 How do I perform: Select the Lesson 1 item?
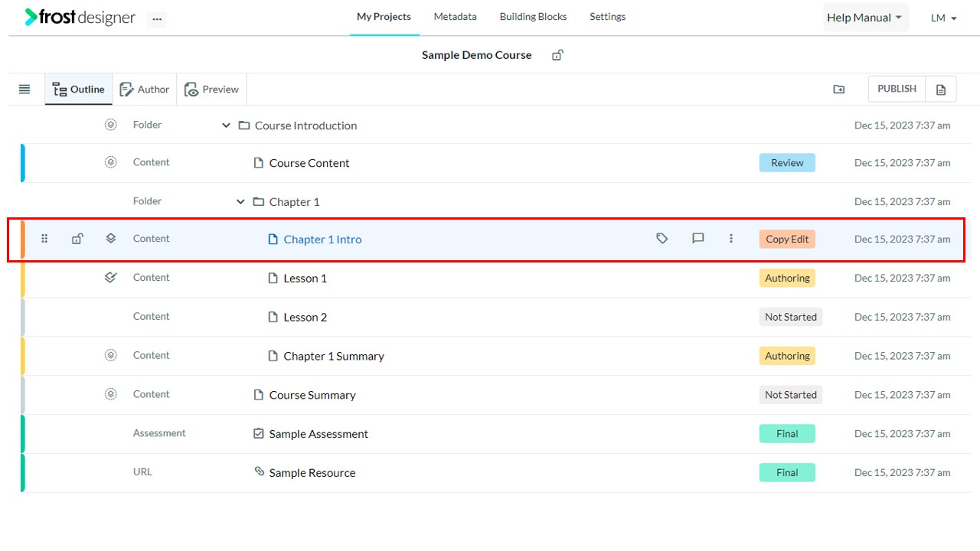click(305, 279)
